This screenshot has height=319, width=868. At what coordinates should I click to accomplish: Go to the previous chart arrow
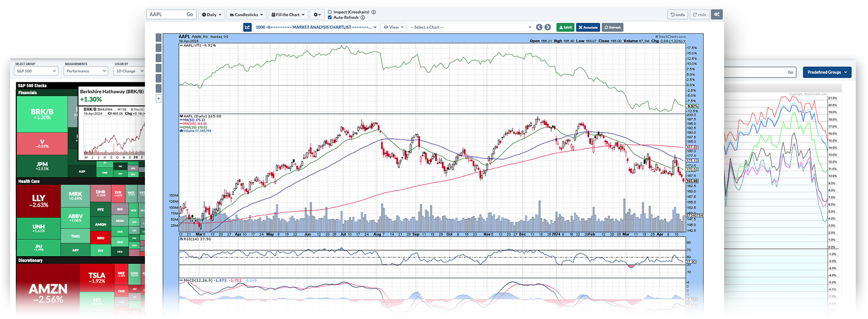pyautogui.click(x=539, y=27)
